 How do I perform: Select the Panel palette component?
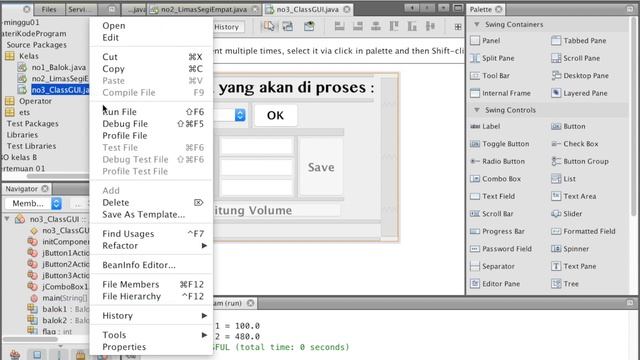(x=485, y=41)
